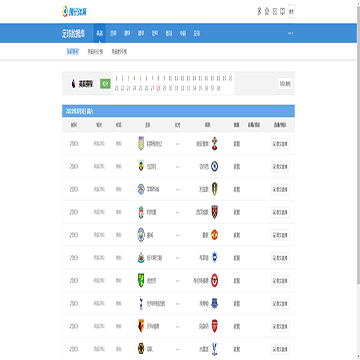
Task: Click the button in the Aston Villa match row
Action: pyautogui.click(x=280, y=144)
